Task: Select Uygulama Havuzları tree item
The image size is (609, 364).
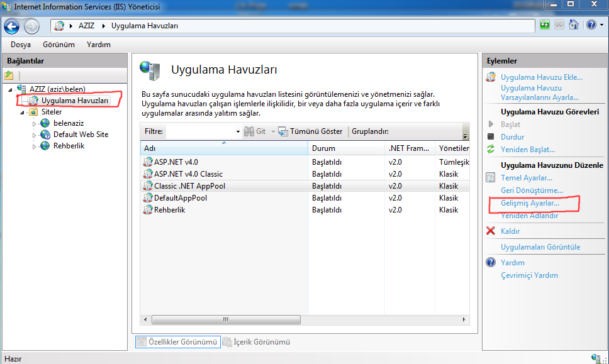Action: click(x=74, y=101)
